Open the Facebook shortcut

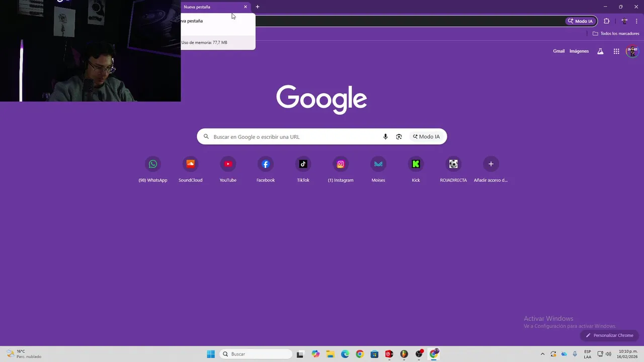[x=266, y=170]
